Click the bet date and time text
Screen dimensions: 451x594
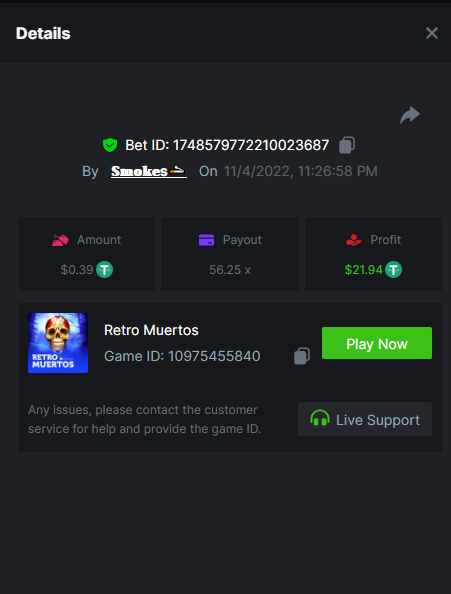tap(301, 171)
